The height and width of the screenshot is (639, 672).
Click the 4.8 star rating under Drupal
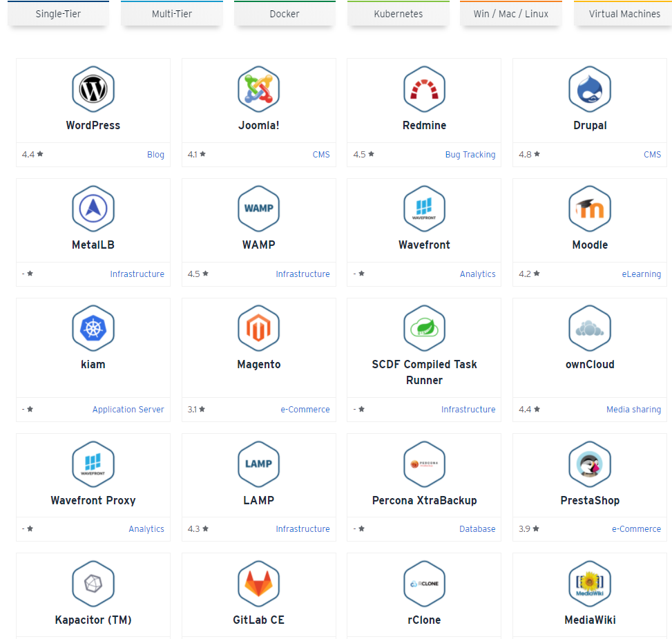[529, 154]
